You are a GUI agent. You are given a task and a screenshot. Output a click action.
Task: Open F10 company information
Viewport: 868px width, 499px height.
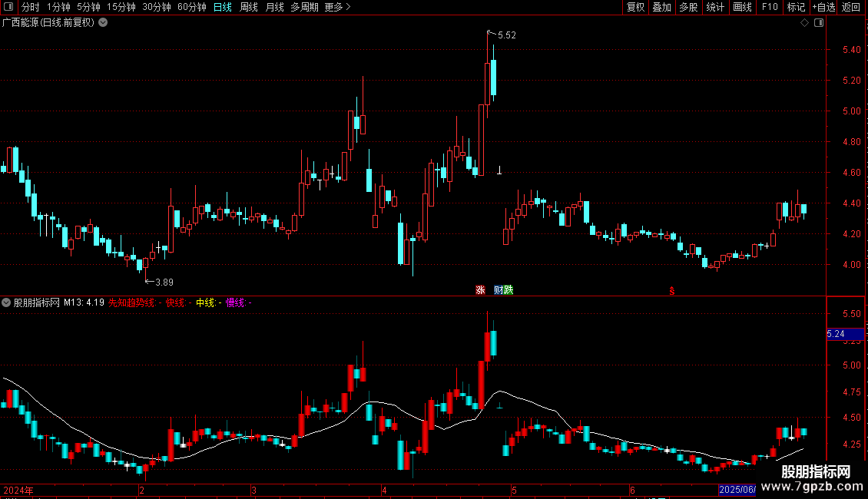pos(770,7)
